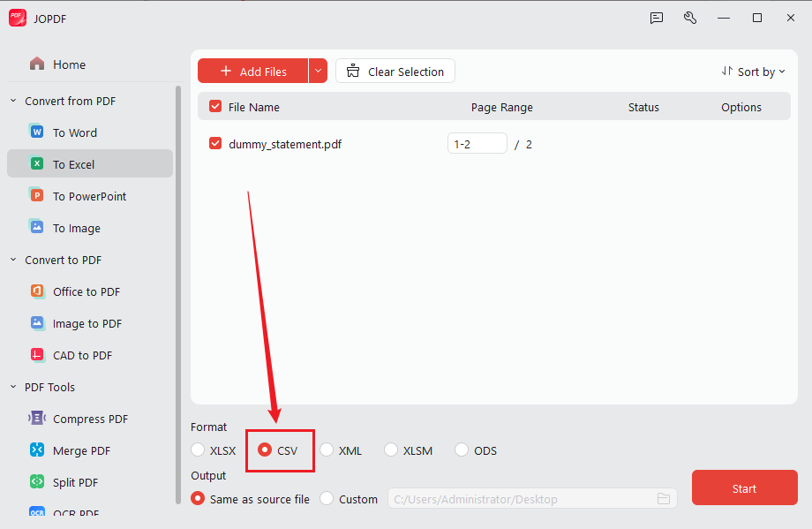Select the To Excel icon
This screenshot has height=529, width=812.
coord(37,163)
